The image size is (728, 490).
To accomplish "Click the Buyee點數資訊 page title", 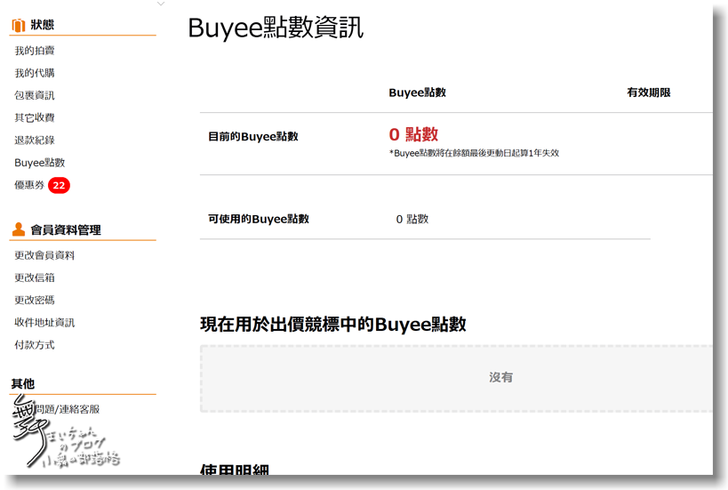I will [276, 28].
